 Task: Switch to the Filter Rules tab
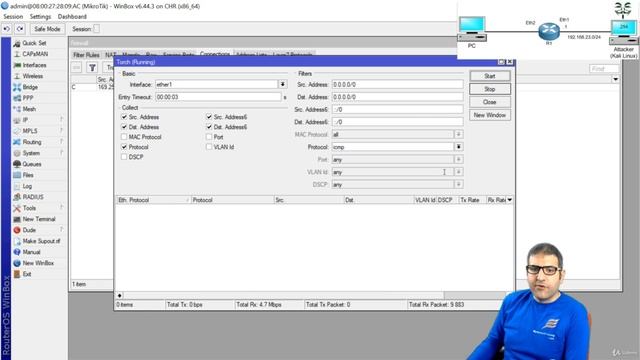tap(86, 55)
